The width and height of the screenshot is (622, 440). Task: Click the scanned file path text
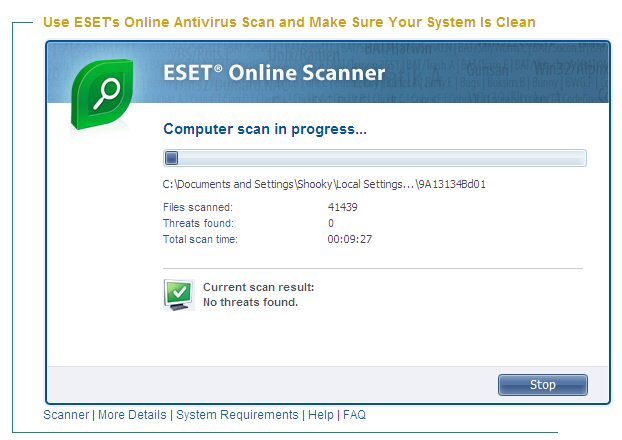point(324,184)
